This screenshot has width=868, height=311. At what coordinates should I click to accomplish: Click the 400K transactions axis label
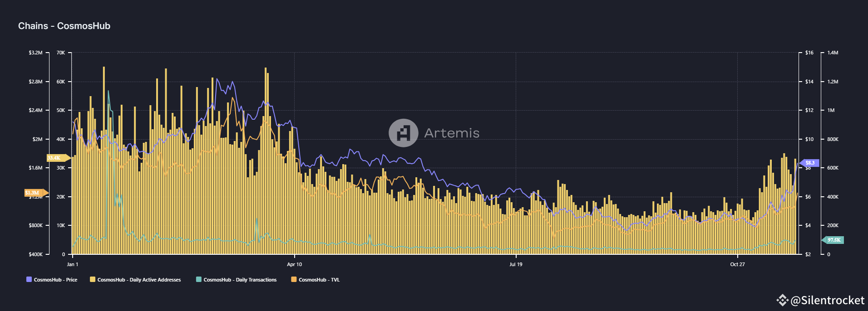pos(833,197)
